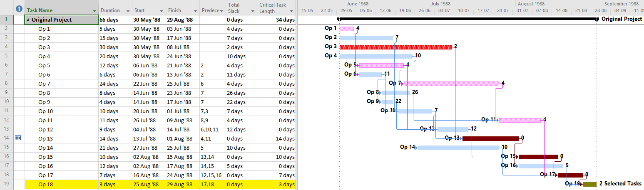Open the Critical Task Length column dropdown

292,11
